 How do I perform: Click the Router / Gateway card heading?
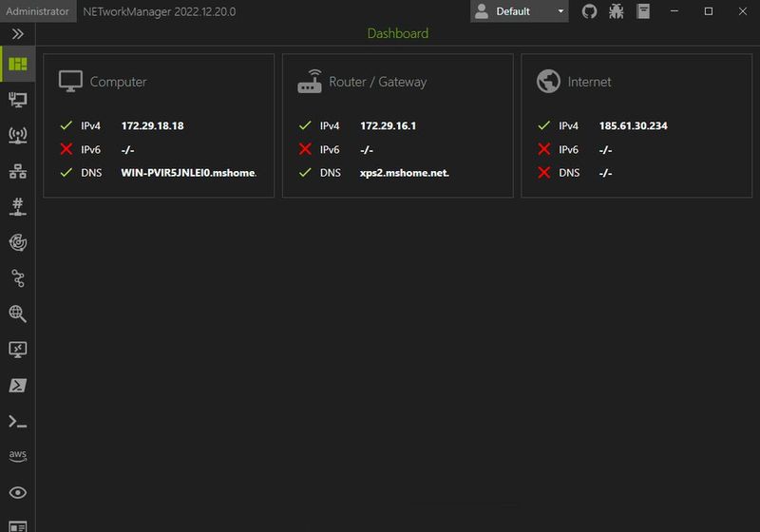pos(378,82)
